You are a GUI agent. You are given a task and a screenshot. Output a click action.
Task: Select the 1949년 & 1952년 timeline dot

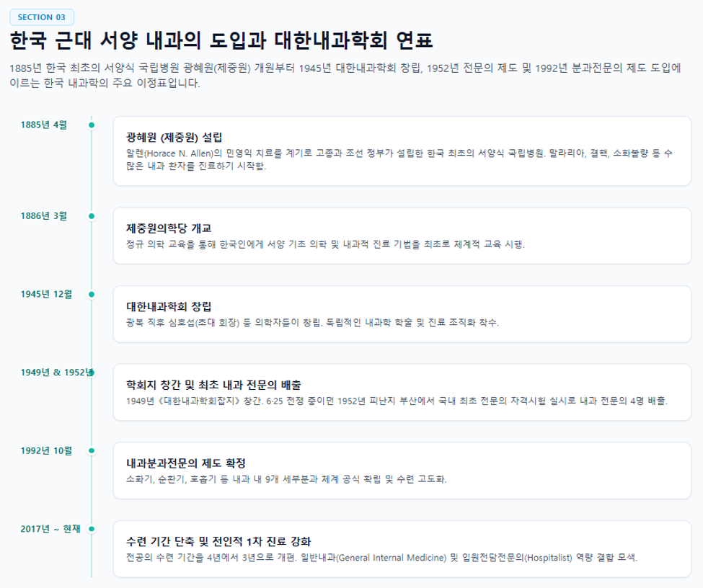(92, 373)
